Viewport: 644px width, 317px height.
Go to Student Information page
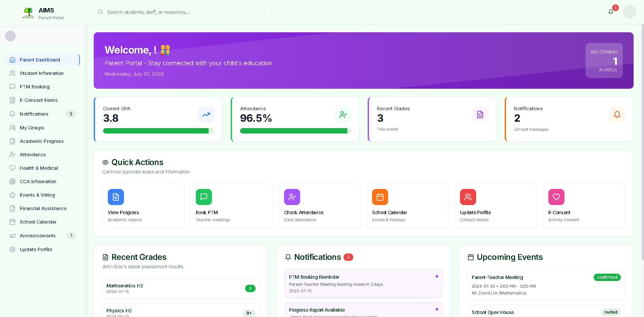[x=43, y=73]
